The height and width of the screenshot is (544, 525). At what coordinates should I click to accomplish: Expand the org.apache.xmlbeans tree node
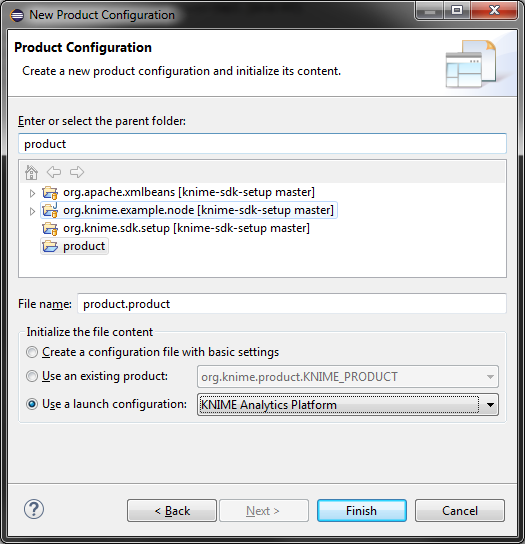tap(32, 193)
